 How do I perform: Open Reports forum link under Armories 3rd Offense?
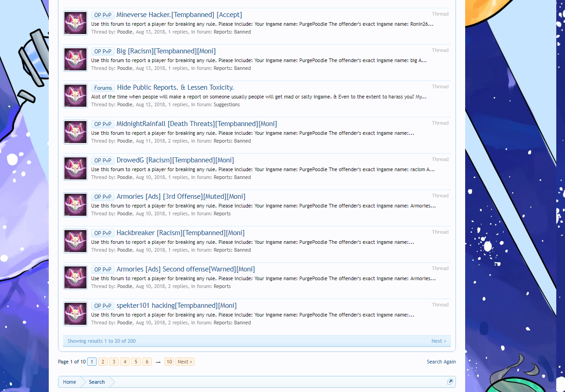[x=222, y=213]
